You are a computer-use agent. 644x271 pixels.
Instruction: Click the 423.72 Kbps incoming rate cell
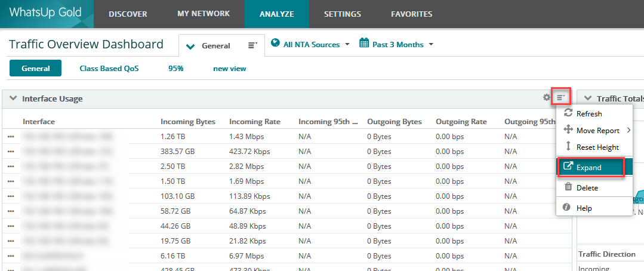249,152
